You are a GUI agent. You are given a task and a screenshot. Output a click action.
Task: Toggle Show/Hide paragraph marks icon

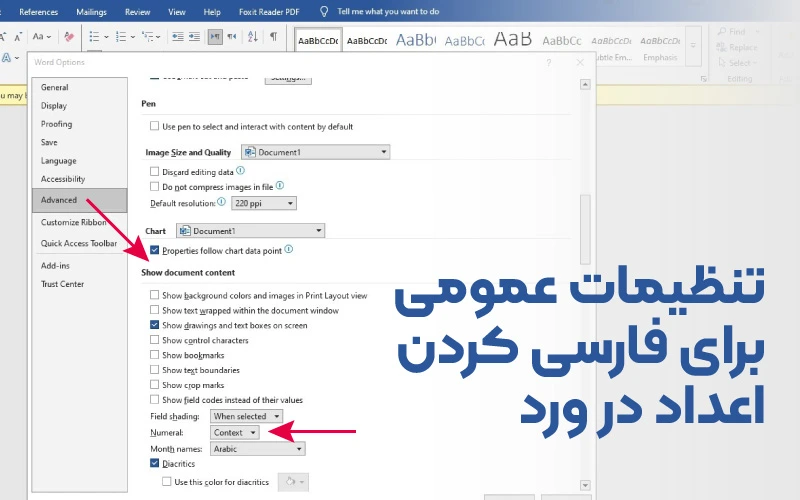[273, 37]
